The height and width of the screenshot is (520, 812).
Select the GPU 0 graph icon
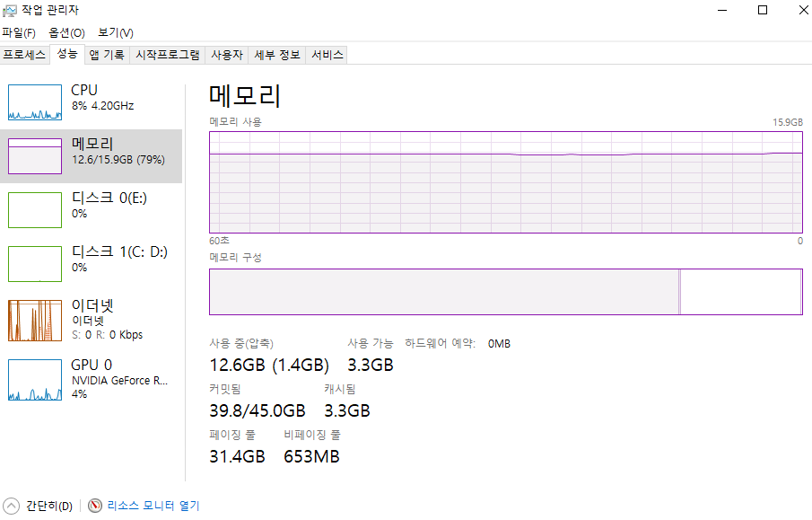point(35,380)
